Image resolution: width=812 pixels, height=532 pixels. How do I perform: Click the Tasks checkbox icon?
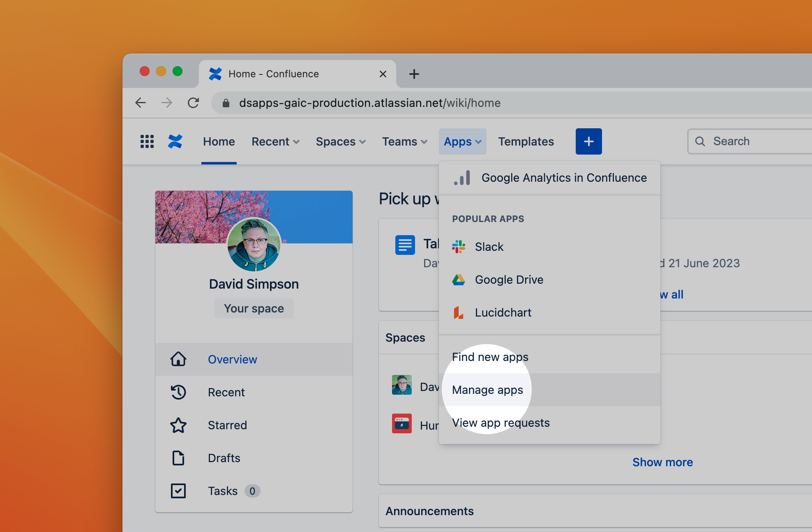pyautogui.click(x=178, y=491)
